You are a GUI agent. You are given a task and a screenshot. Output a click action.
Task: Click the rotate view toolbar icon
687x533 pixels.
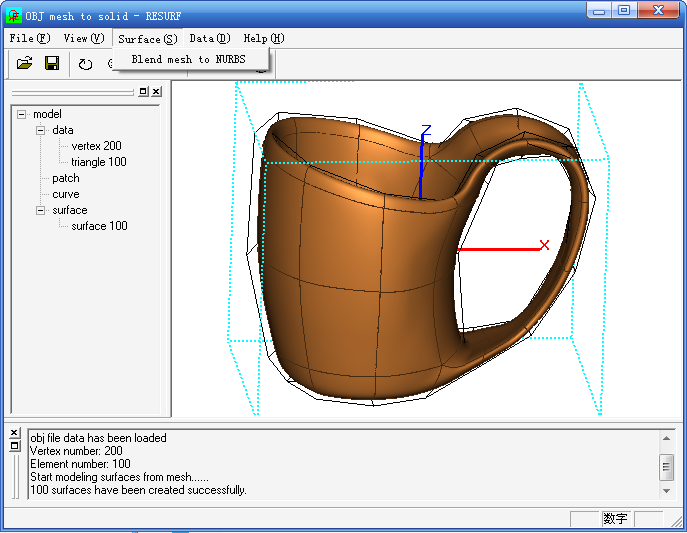click(x=85, y=64)
